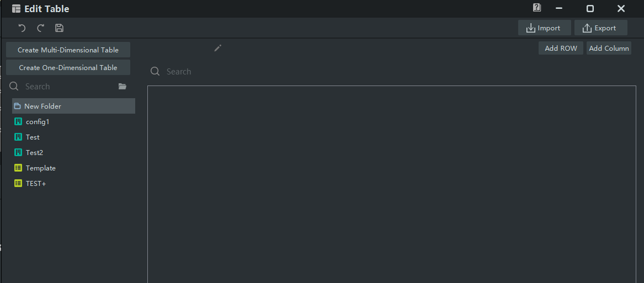Click the undo arrow icon
The image size is (644, 283).
[22, 28]
